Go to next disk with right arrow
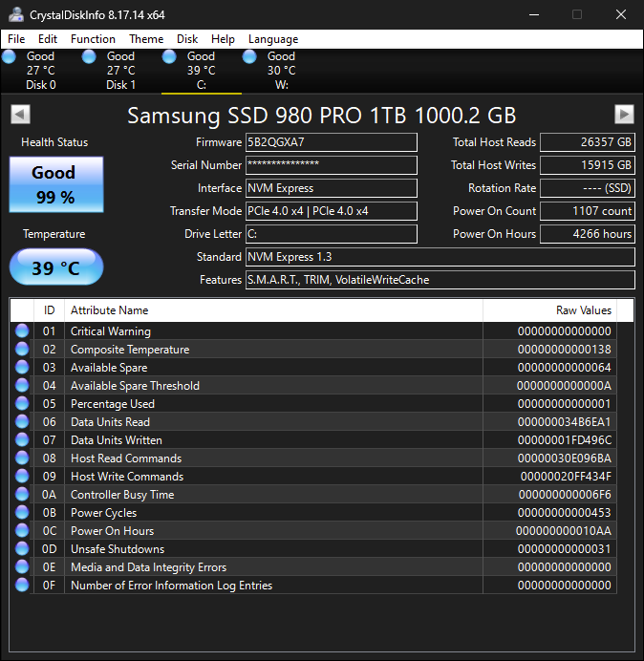 click(x=624, y=115)
